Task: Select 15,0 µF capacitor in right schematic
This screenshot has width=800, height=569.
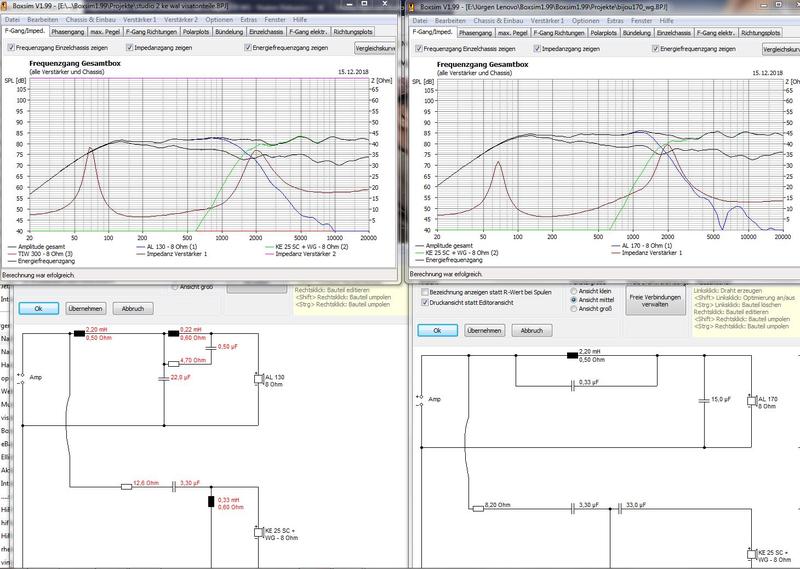Action: 704,400
